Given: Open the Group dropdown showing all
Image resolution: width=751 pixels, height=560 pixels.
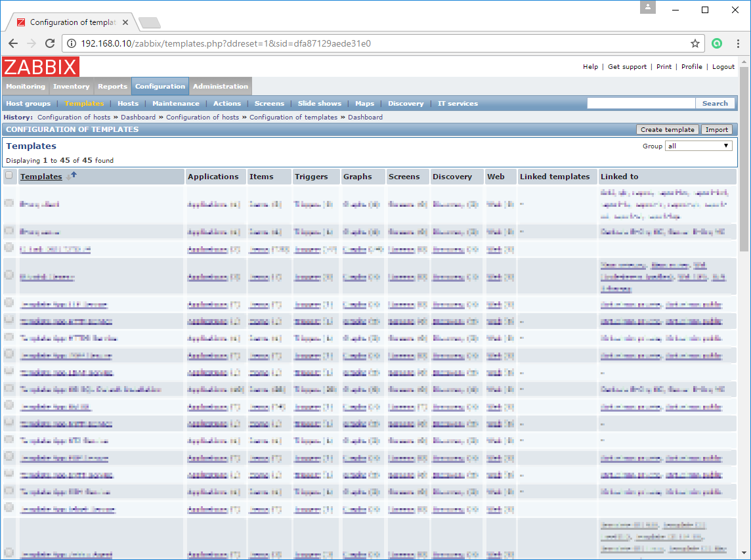Looking at the screenshot, I should 698,146.
